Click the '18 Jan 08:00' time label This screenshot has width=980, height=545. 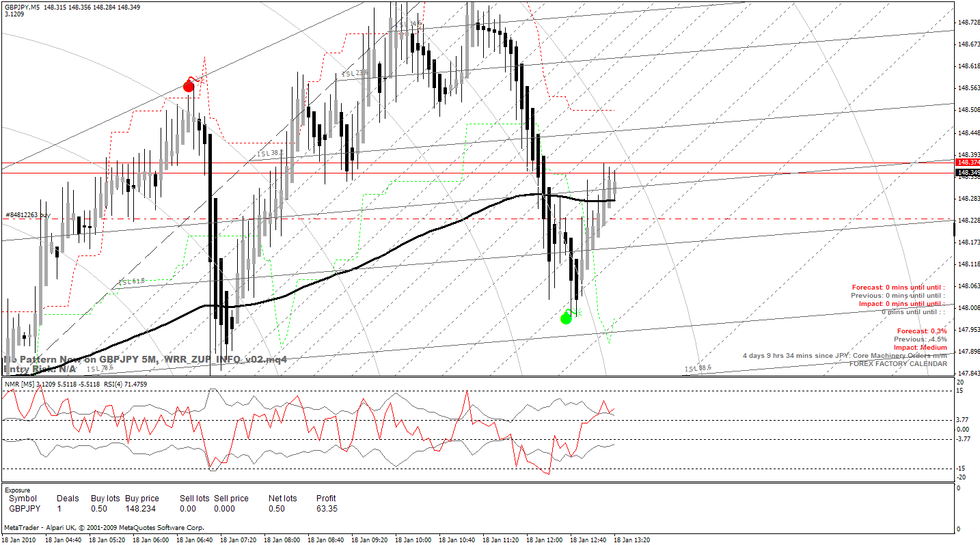pos(282,540)
